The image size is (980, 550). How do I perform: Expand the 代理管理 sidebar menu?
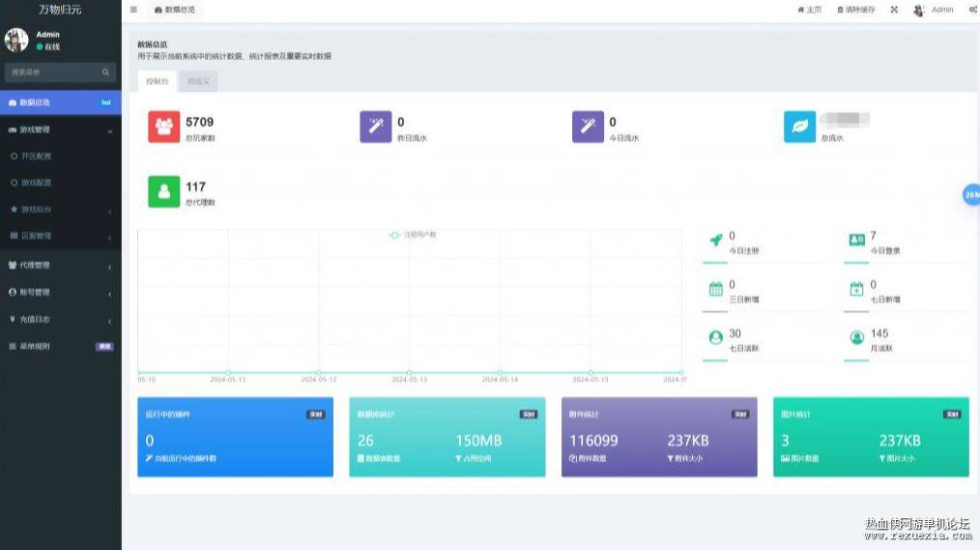61,265
